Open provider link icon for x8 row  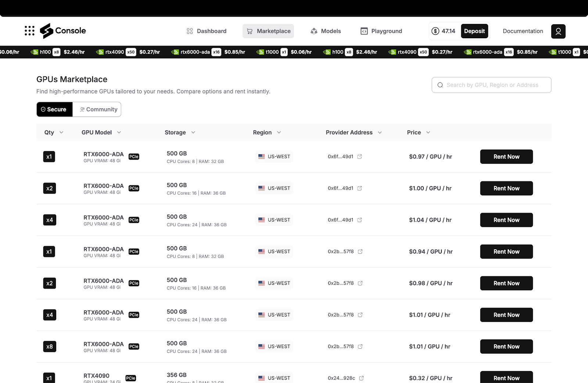coord(360,347)
